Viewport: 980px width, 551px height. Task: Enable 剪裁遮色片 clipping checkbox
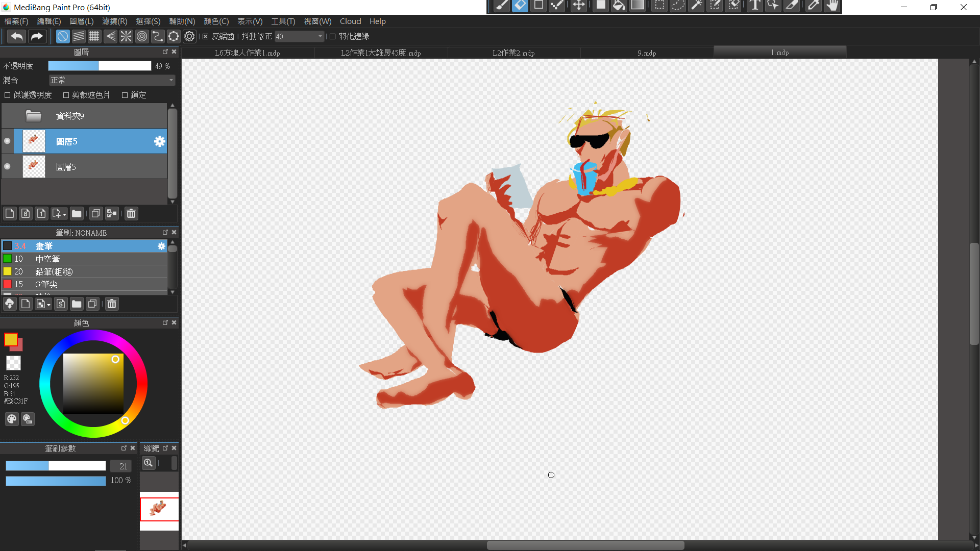66,95
